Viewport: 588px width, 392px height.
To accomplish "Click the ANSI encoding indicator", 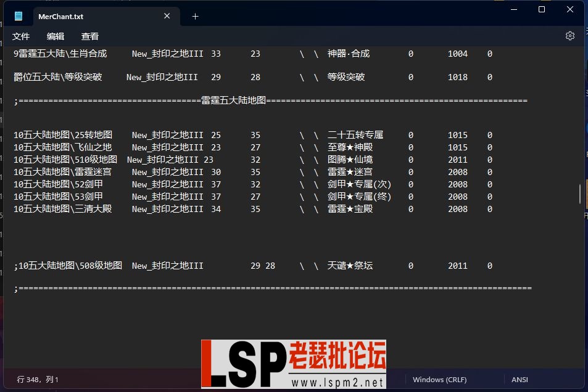I will point(520,379).
